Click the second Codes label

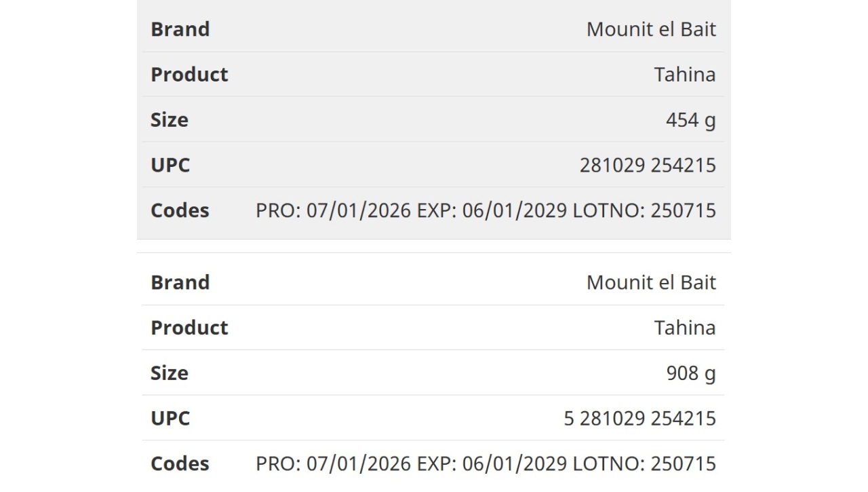pos(180,463)
